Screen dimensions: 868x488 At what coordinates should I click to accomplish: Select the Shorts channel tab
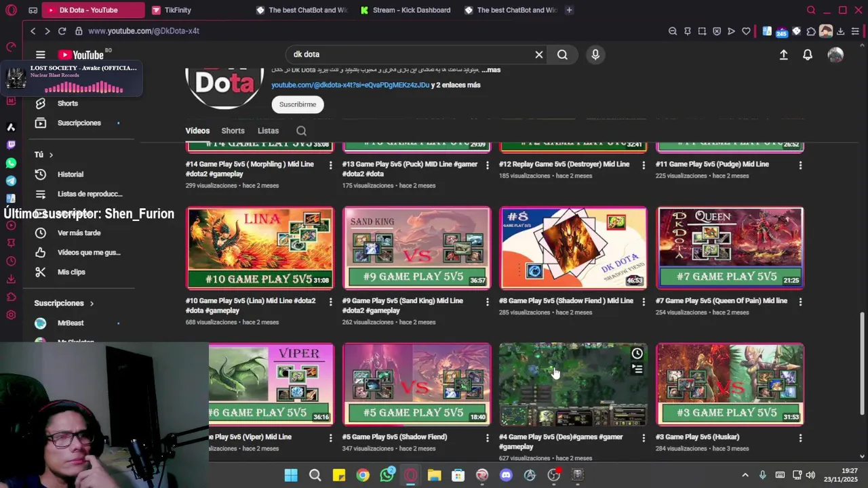233,131
